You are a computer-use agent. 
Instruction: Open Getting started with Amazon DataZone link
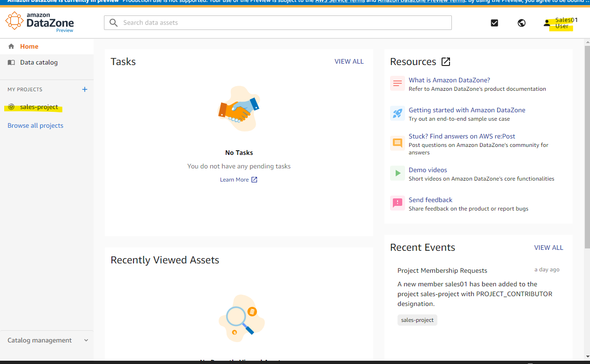tap(467, 110)
